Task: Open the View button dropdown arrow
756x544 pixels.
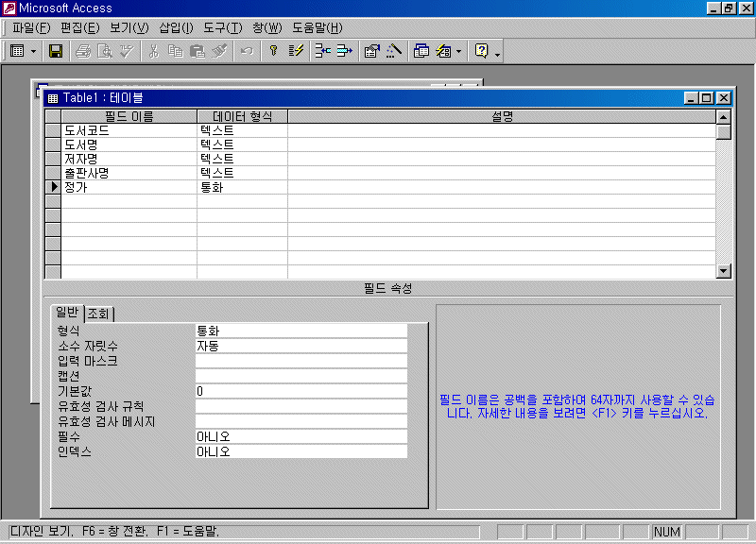Action: pos(33,51)
